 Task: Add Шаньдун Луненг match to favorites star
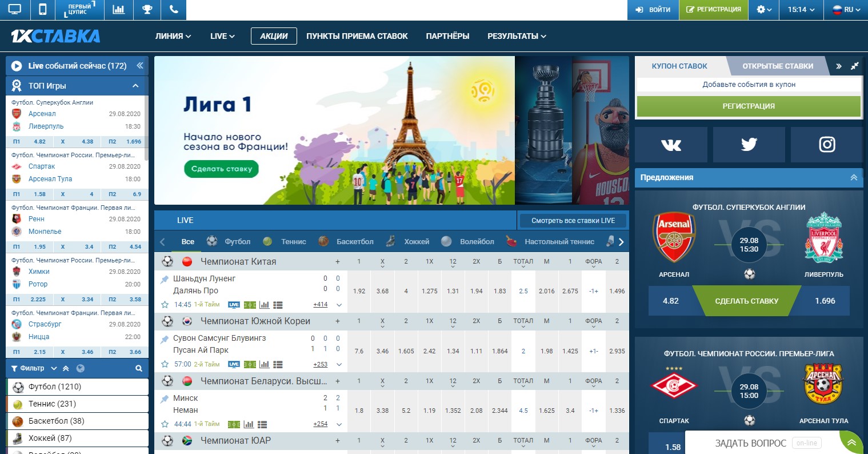tap(165, 305)
